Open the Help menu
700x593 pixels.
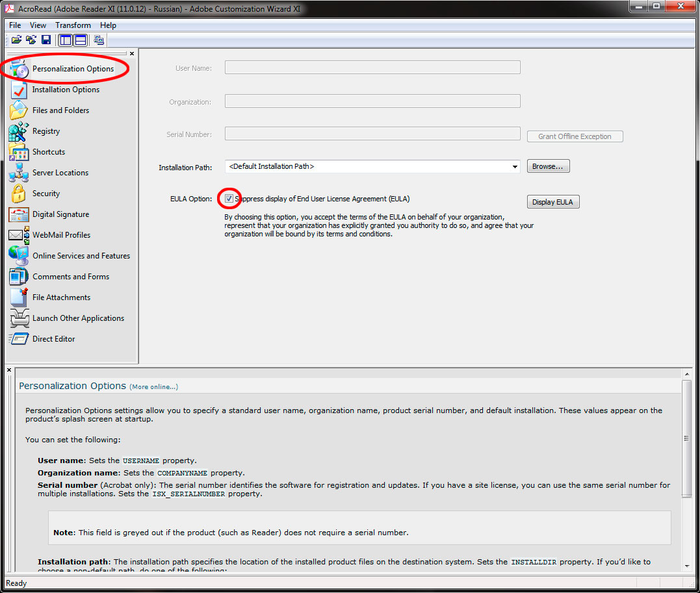point(108,25)
